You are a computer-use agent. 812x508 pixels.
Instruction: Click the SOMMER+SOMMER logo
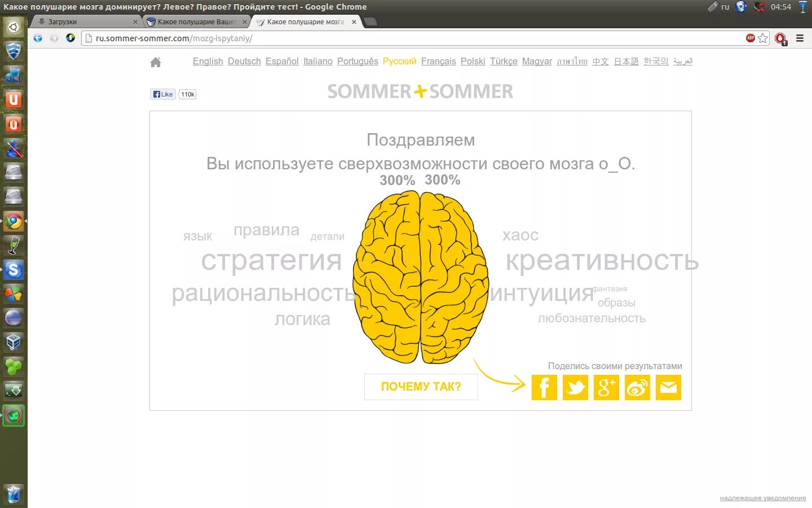[420, 91]
